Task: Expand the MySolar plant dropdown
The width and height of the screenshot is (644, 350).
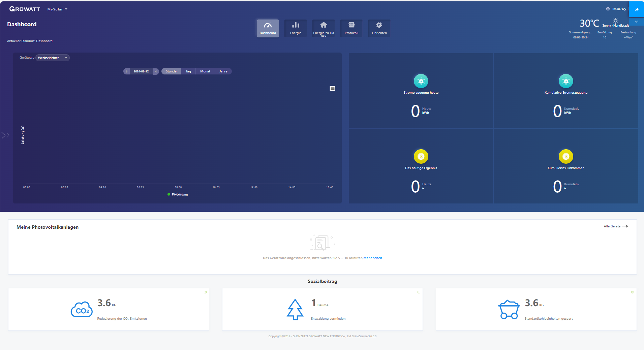Action: click(x=57, y=9)
